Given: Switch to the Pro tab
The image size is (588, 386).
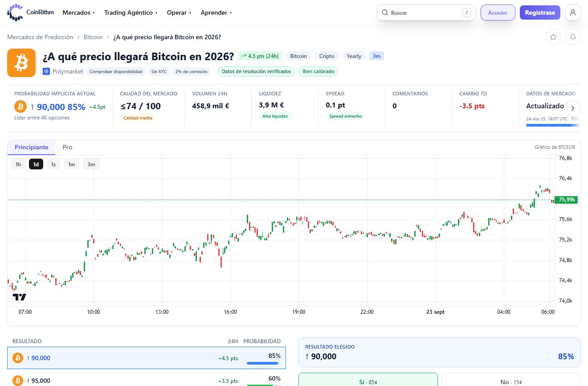Looking at the screenshot, I should [67, 147].
